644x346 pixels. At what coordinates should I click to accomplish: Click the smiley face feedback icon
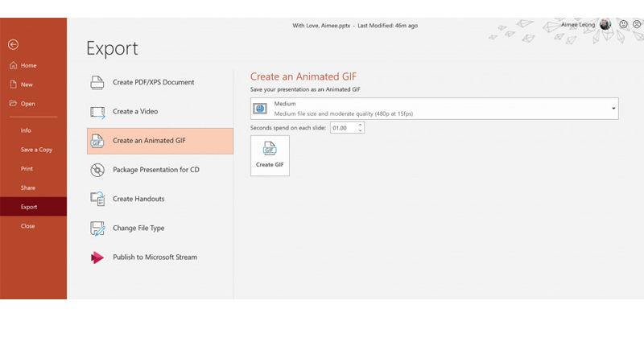pos(623,25)
